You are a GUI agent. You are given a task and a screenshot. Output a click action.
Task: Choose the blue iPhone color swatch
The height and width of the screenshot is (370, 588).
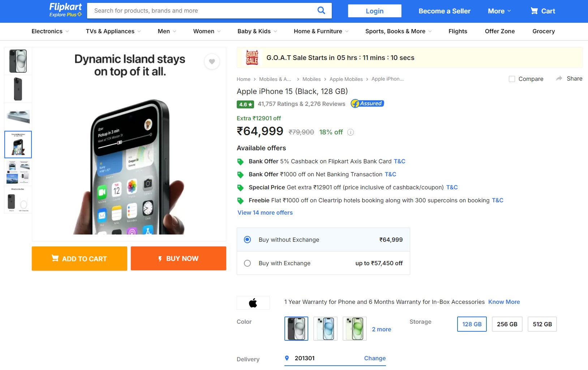tap(325, 328)
